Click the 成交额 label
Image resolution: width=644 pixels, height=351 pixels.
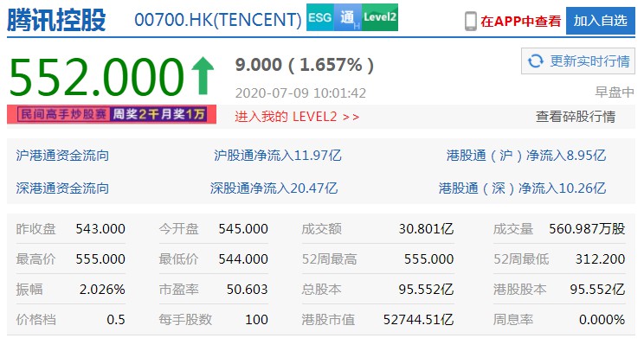click(322, 229)
